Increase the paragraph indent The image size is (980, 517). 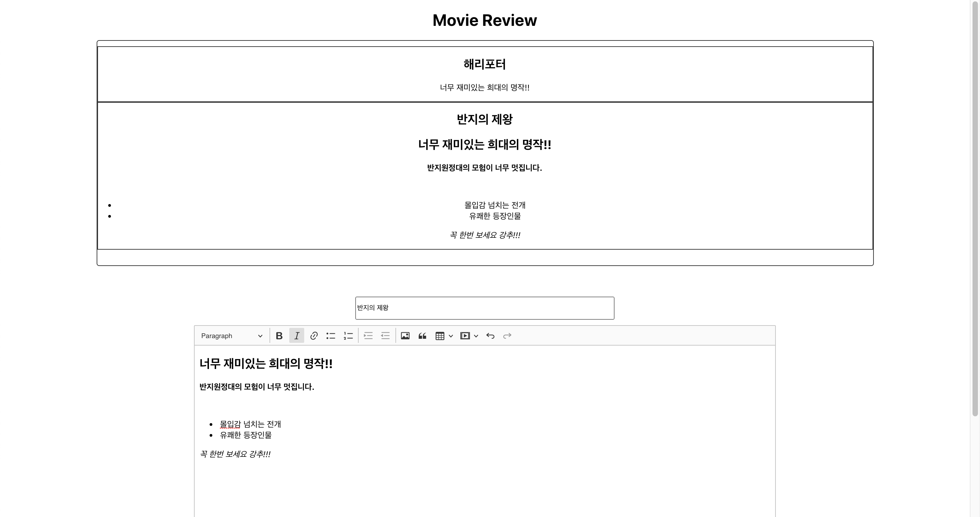pyautogui.click(x=368, y=336)
